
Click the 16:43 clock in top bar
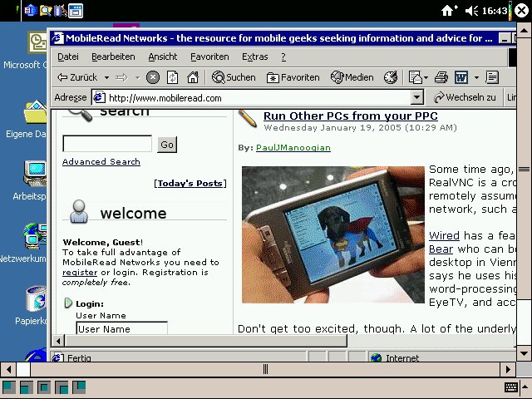[x=495, y=11]
